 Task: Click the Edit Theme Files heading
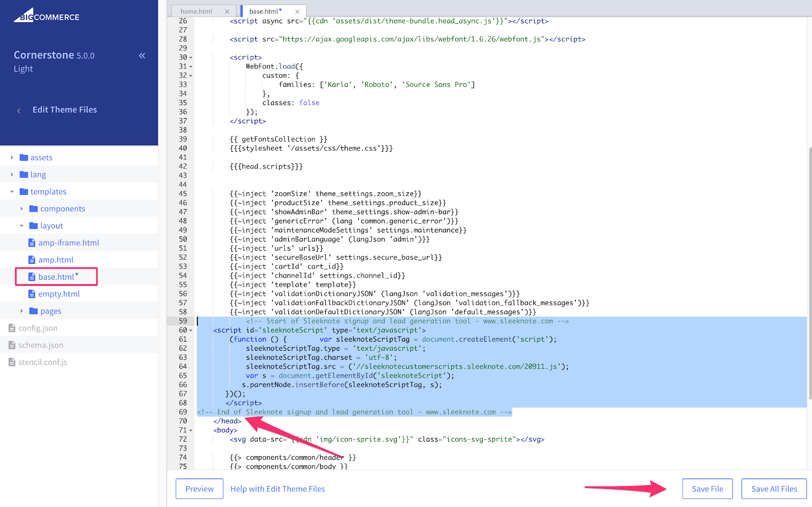coord(64,110)
